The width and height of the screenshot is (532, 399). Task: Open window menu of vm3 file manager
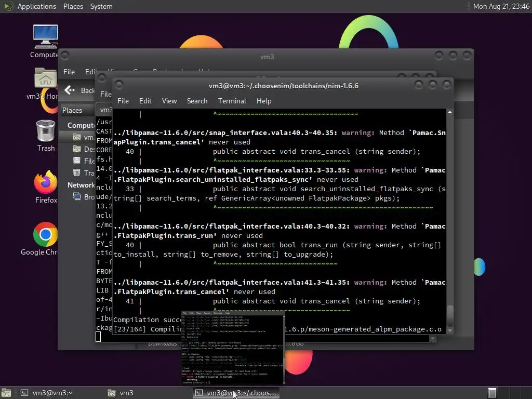point(65,55)
